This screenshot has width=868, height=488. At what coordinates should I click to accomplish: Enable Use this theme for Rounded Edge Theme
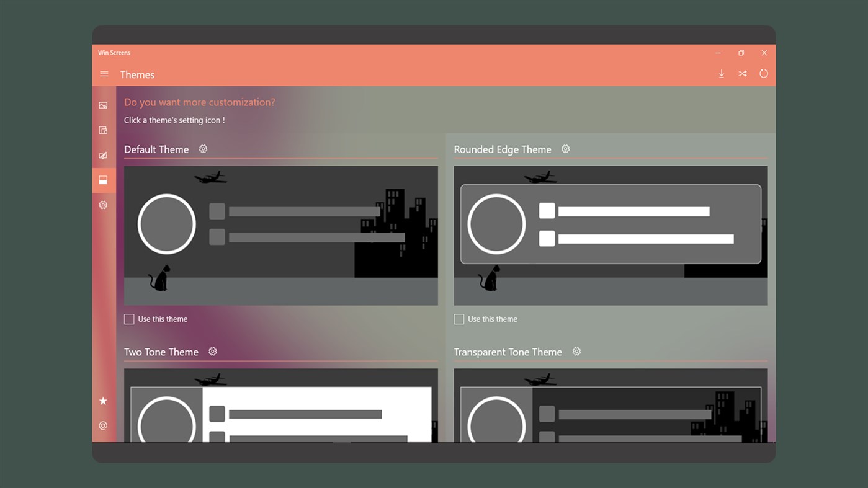coord(459,319)
